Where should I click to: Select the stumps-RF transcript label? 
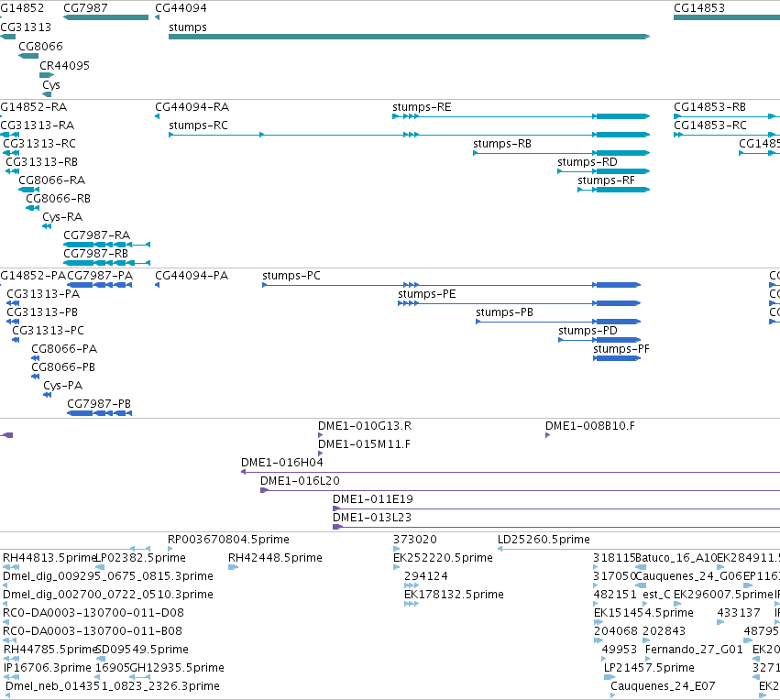[x=606, y=180]
